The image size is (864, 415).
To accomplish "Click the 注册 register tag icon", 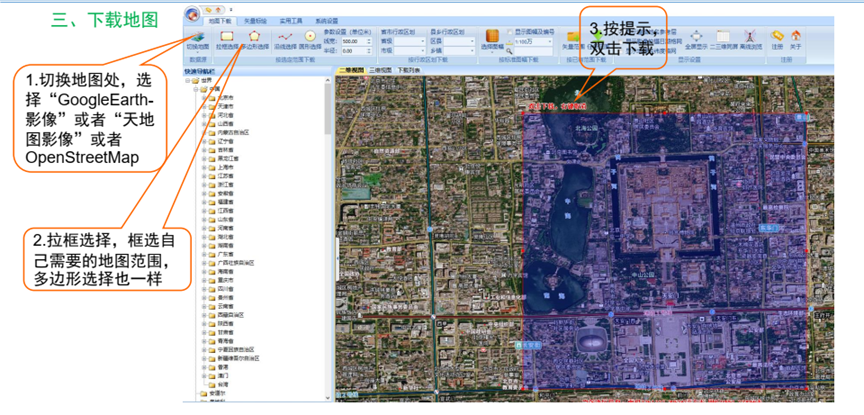I will point(777,35).
